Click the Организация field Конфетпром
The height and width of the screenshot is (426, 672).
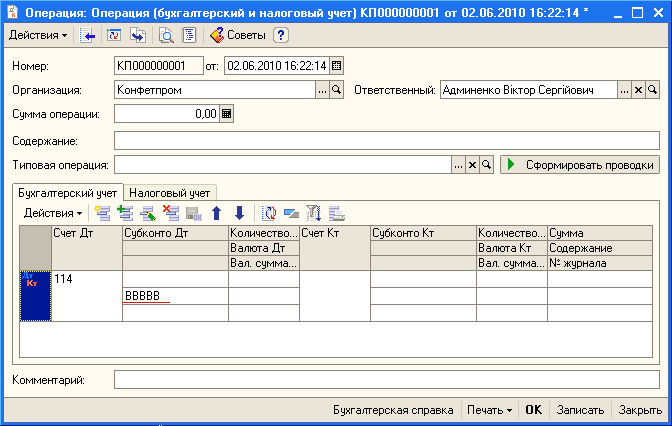tap(215, 90)
